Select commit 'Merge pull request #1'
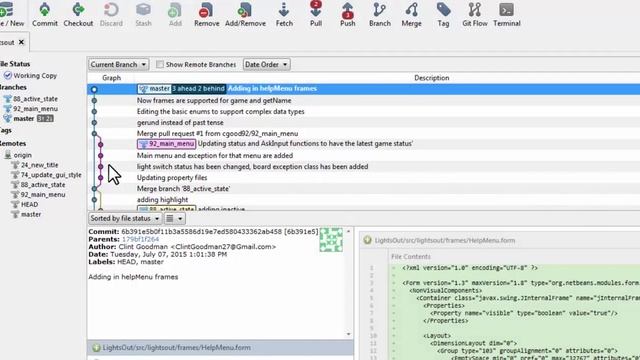Screen dimensions: 640x360 [363, 133]
